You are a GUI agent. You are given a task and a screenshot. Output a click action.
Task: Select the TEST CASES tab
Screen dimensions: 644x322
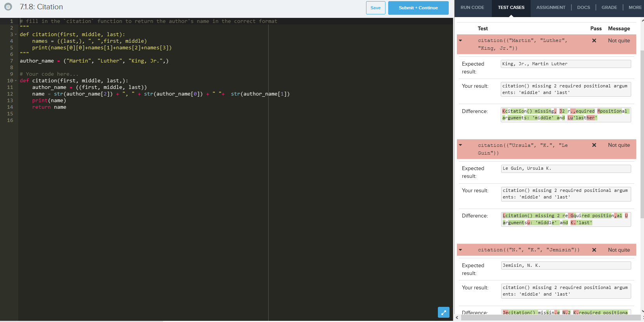point(511,7)
